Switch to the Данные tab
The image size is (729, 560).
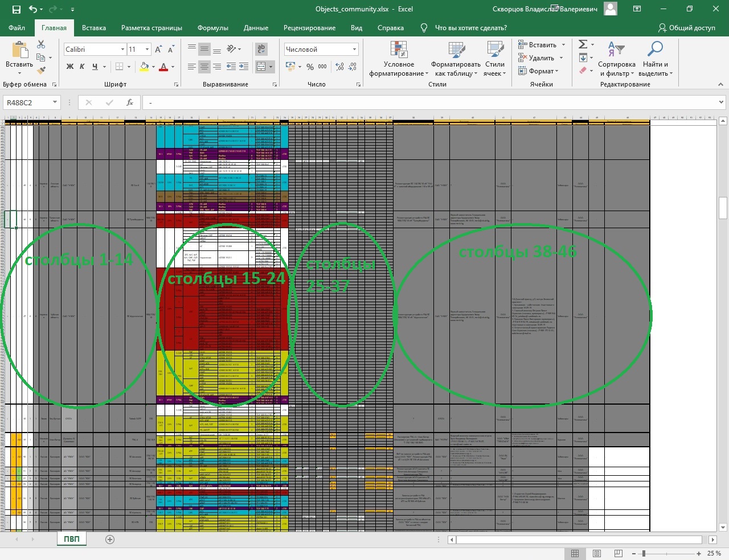click(256, 28)
